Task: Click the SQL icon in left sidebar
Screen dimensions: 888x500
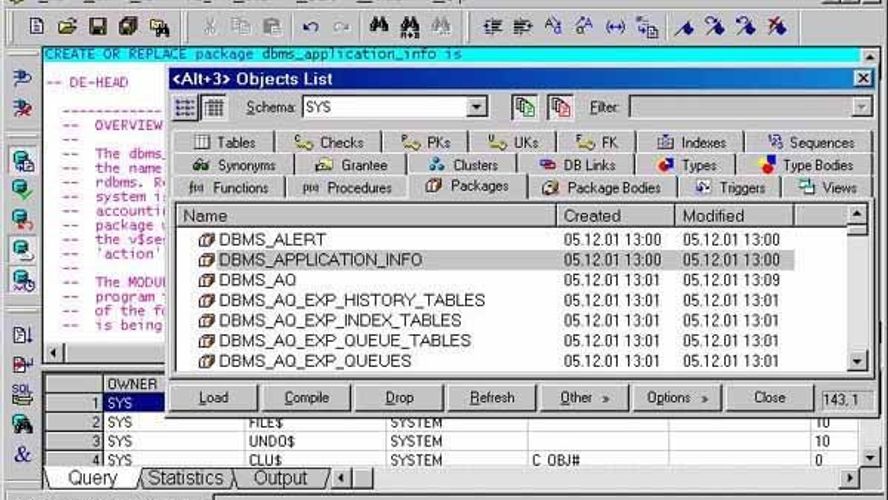Action: [x=22, y=395]
